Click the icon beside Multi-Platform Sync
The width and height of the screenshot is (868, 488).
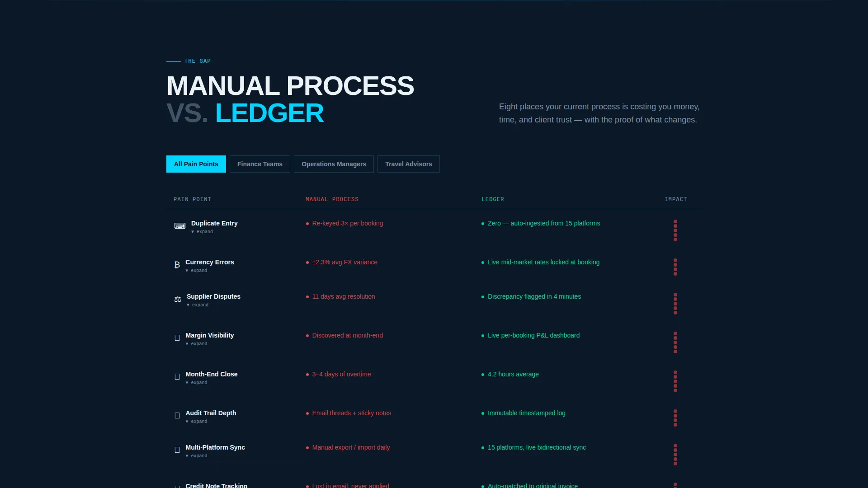pyautogui.click(x=177, y=450)
